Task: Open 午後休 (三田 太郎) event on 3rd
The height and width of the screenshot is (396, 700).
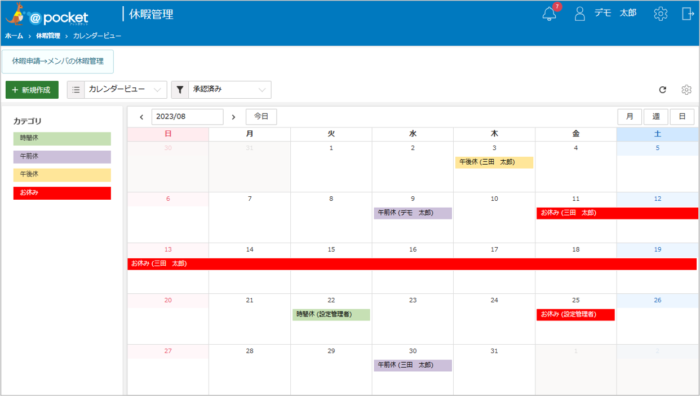Action: point(494,162)
